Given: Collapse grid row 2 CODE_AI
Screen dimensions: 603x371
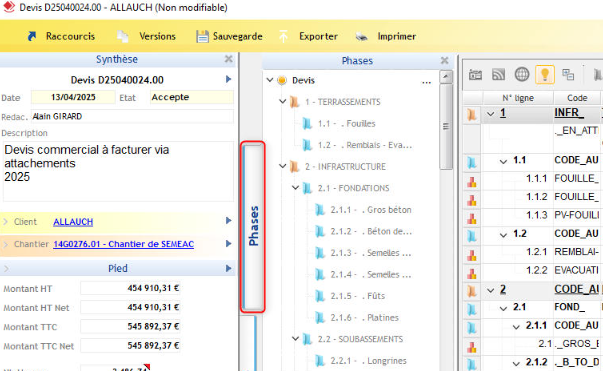Looking at the screenshot, I should [x=490, y=290].
